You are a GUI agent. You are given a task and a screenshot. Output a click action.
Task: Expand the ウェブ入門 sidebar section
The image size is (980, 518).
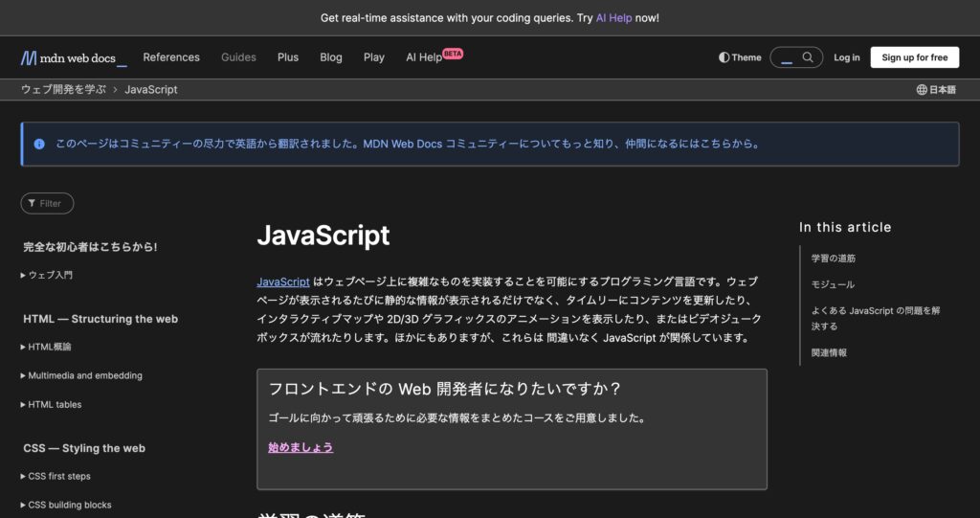pyautogui.click(x=51, y=275)
